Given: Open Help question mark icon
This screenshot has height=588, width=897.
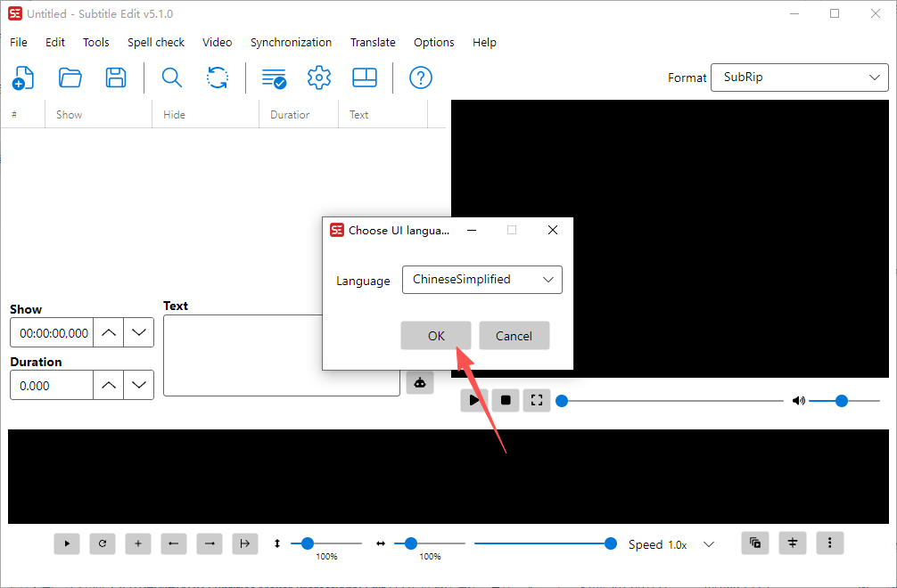Looking at the screenshot, I should pos(421,78).
